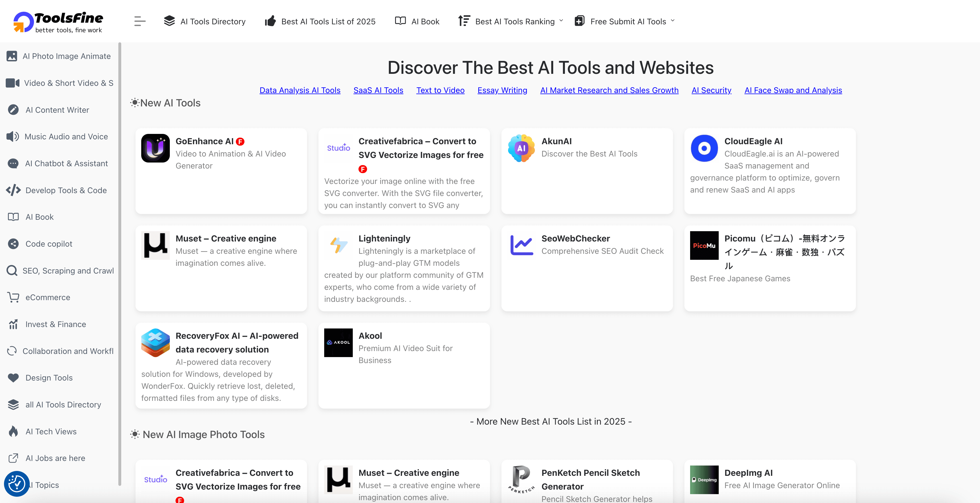980x503 pixels.
Task: Click the SEO magnifier icon
Action: coord(12,271)
